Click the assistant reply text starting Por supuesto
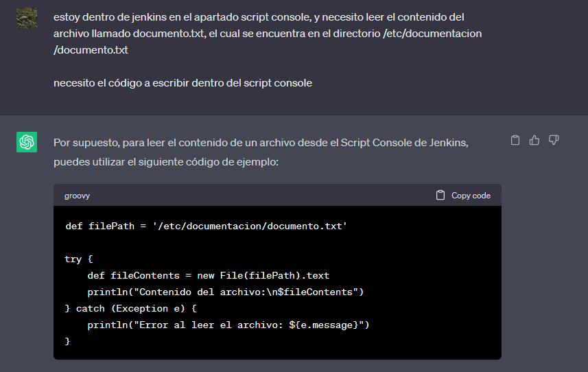588x372 pixels. (x=261, y=152)
